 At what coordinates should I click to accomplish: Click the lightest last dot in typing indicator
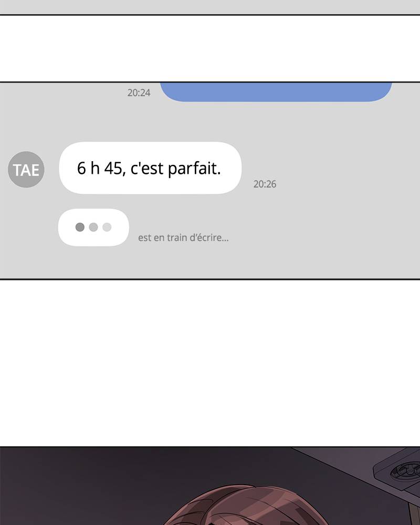107,227
